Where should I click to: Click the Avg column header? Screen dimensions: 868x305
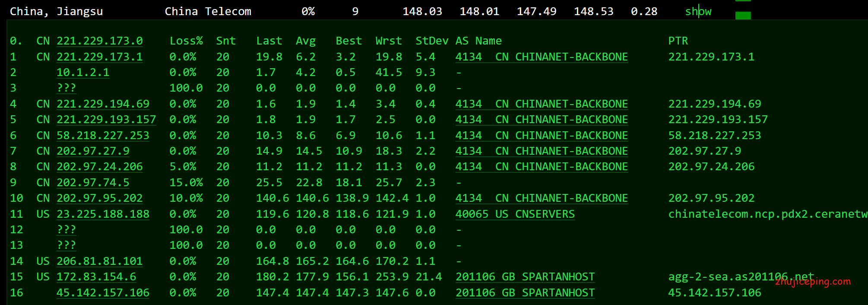point(306,41)
